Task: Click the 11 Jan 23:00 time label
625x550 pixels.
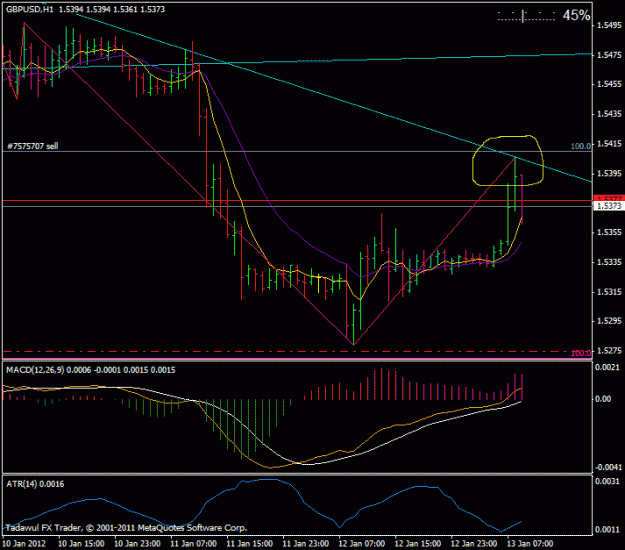Action: tap(306, 544)
